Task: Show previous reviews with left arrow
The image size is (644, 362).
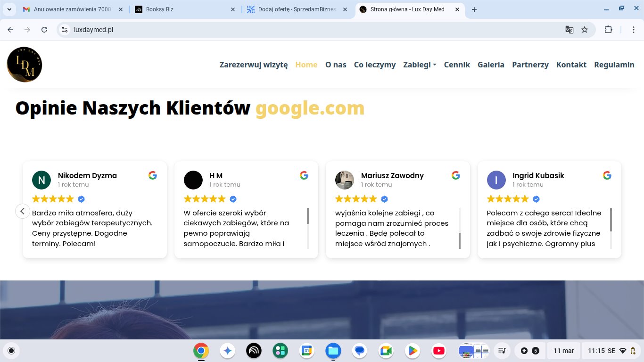Action: [x=23, y=211]
